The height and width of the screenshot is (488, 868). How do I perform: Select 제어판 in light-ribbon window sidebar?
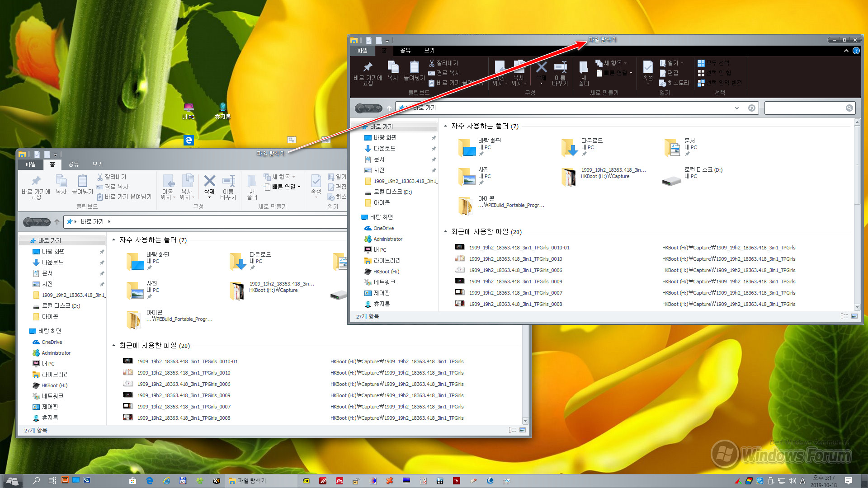tap(46, 407)
